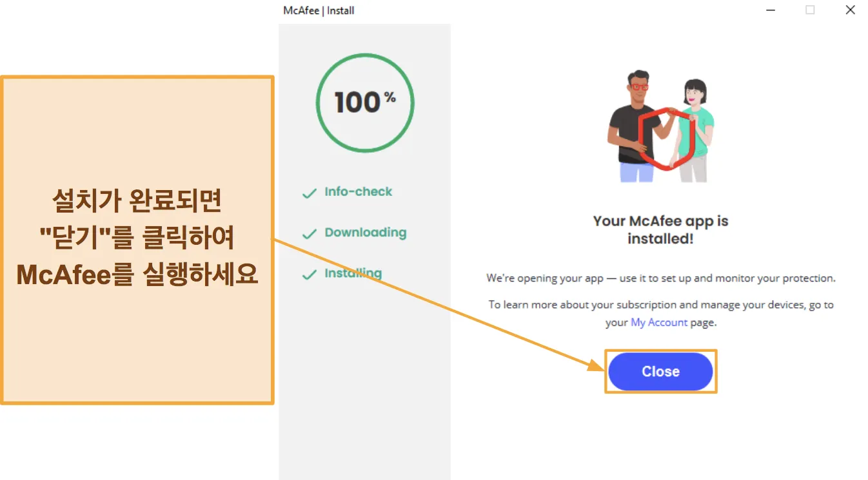The height and width of the screenshot is (480, 868).
Task: Close the window with the X button
Action: click(850, 10)
